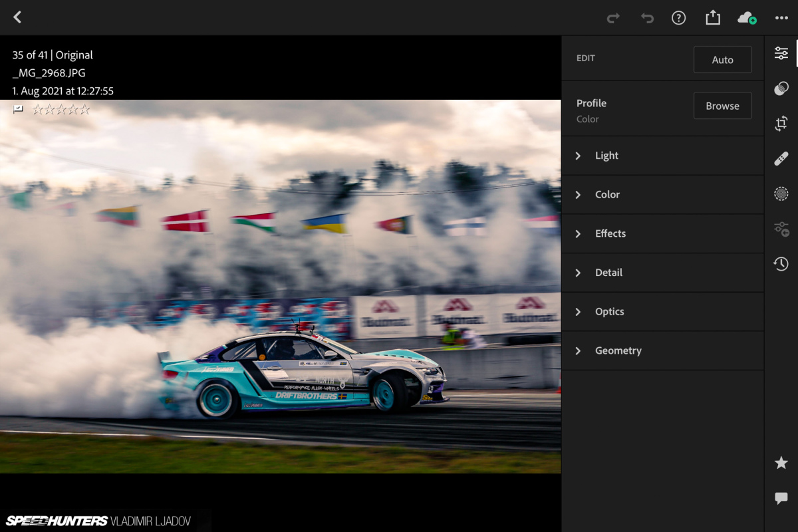Set rating to five stars
This screenshot has width=798, height=532.
click(84, 109)
